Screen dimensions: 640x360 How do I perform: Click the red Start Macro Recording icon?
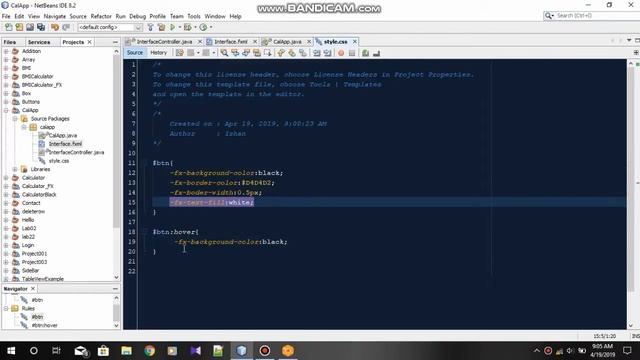[x=341, y=53]
